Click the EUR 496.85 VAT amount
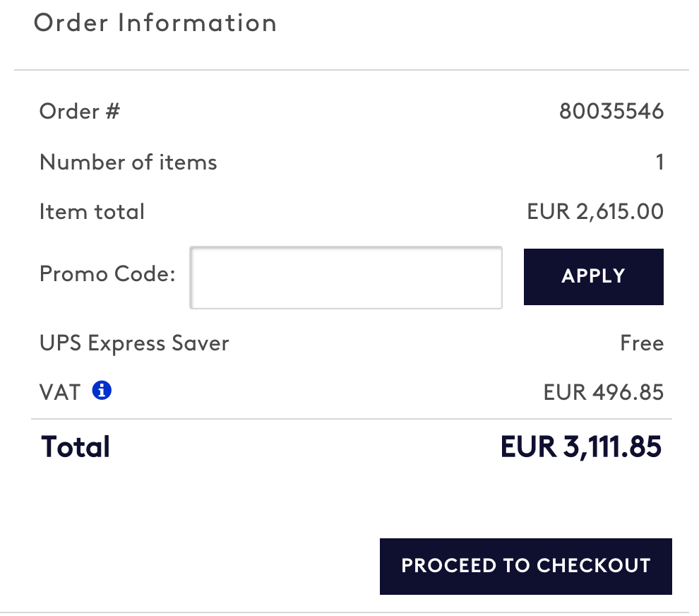Screen dimensions: 699x616 [604, 392]
